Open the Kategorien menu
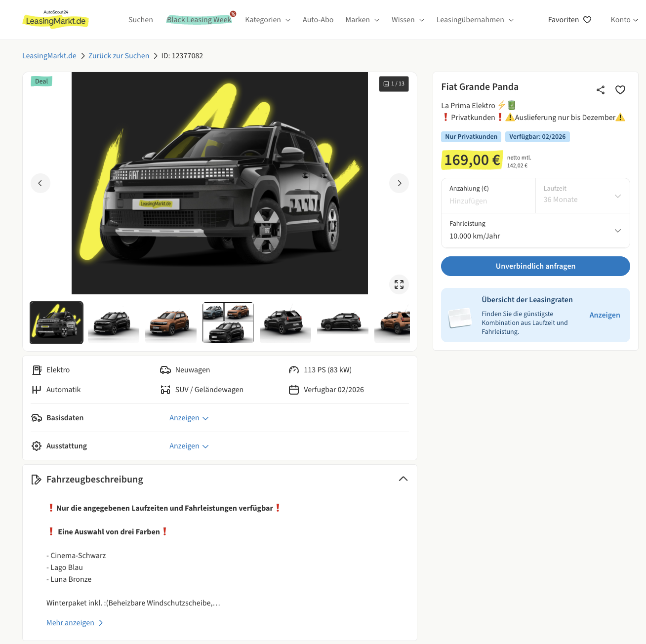Image resolution: width=646 pixels, height=644 pixels. pos(268,20)
